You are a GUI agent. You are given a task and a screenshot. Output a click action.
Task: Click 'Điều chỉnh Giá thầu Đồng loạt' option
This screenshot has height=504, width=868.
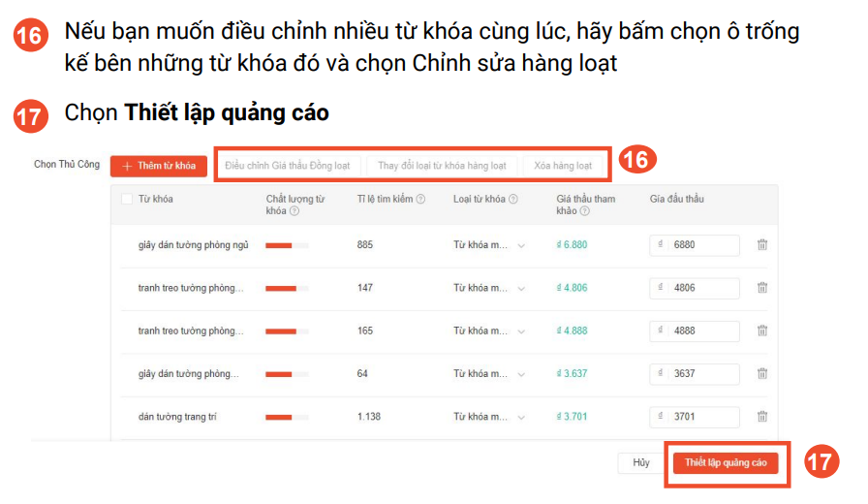288,166
